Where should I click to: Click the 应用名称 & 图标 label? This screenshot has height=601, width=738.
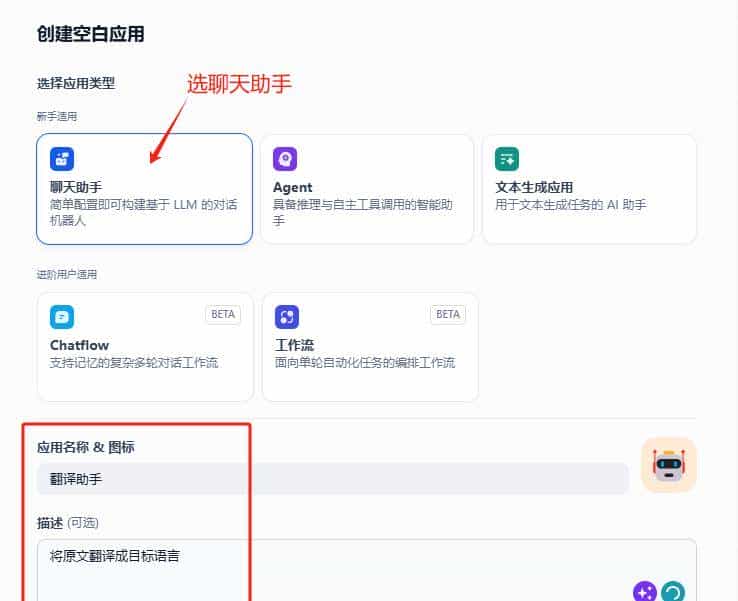pos(86,447)
